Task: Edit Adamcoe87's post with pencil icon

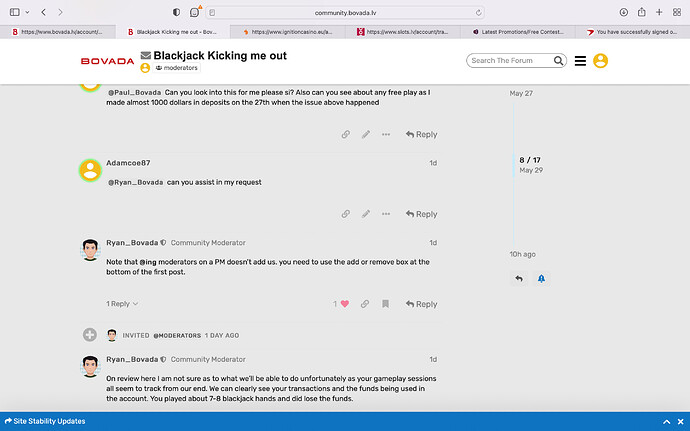Action: pyautogui.click(x=366, y=214)
